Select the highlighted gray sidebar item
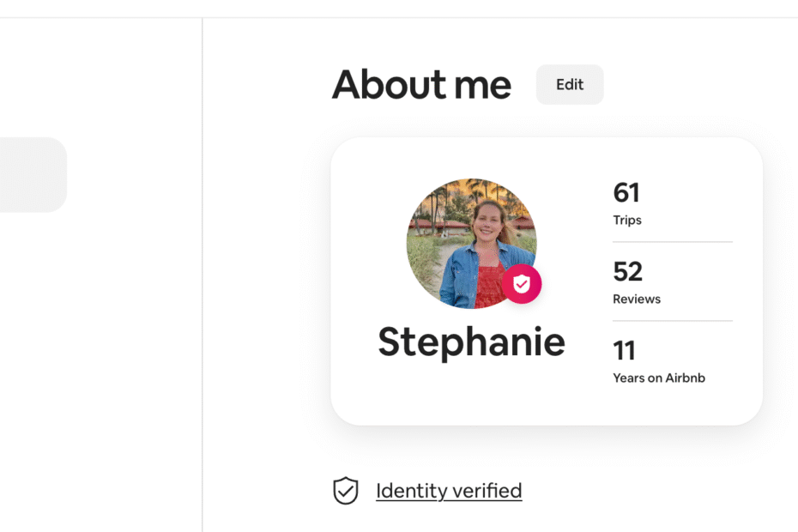Screen dimensions: 798x532 click(x=33, y=175)
